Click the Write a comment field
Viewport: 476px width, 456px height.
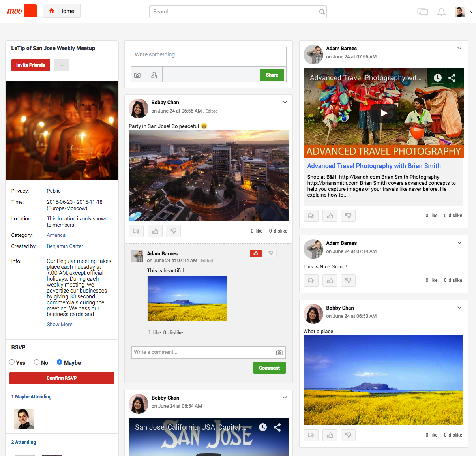coord(208,352)
